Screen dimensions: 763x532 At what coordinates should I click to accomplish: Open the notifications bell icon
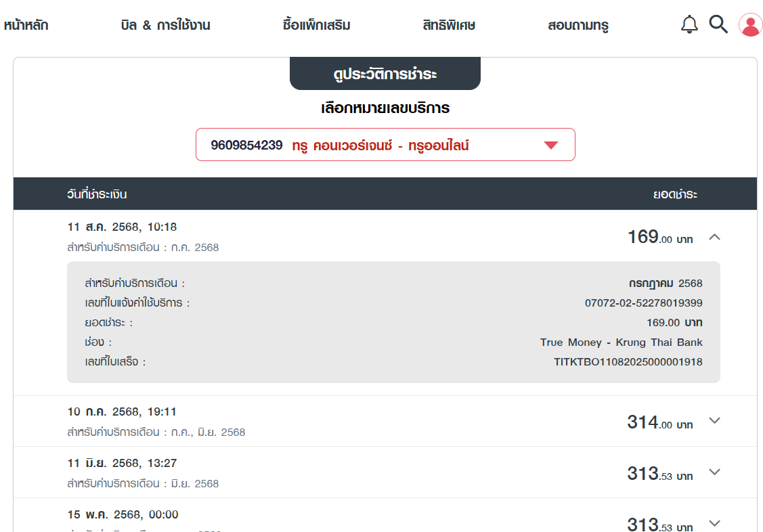pos(689,24)
